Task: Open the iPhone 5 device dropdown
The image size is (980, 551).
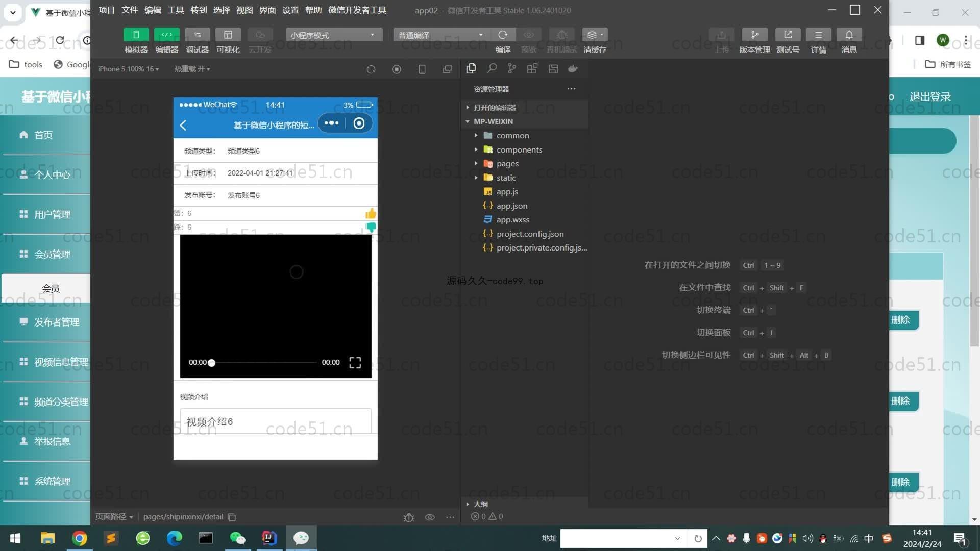Action: coord(128,69)
